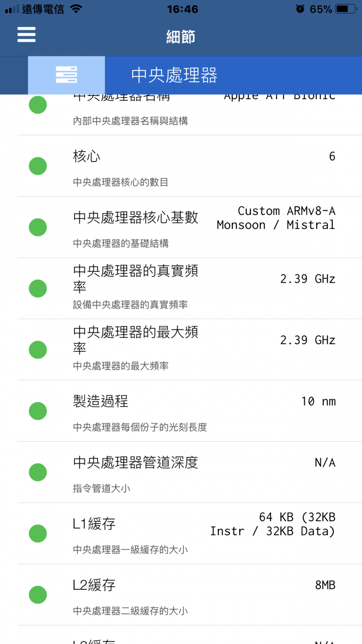Tap the server list icon tab

[x=66, y=75]
